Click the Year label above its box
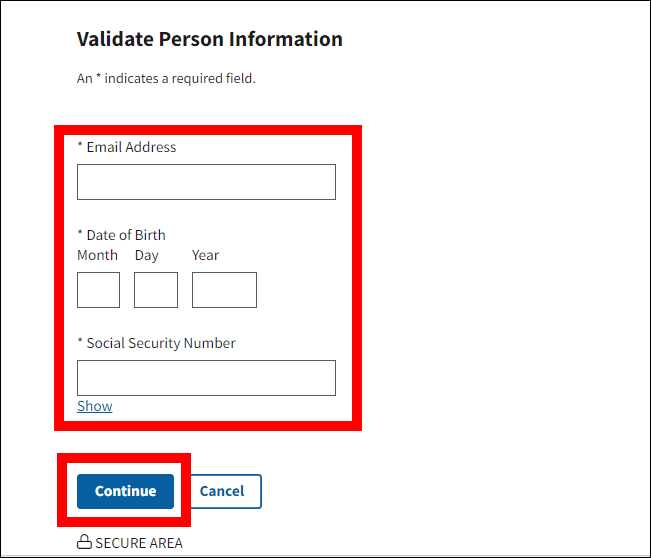Image resolution: width=651 pixels, height=558 pixels. pyautogui.click(x=205, y=255)
